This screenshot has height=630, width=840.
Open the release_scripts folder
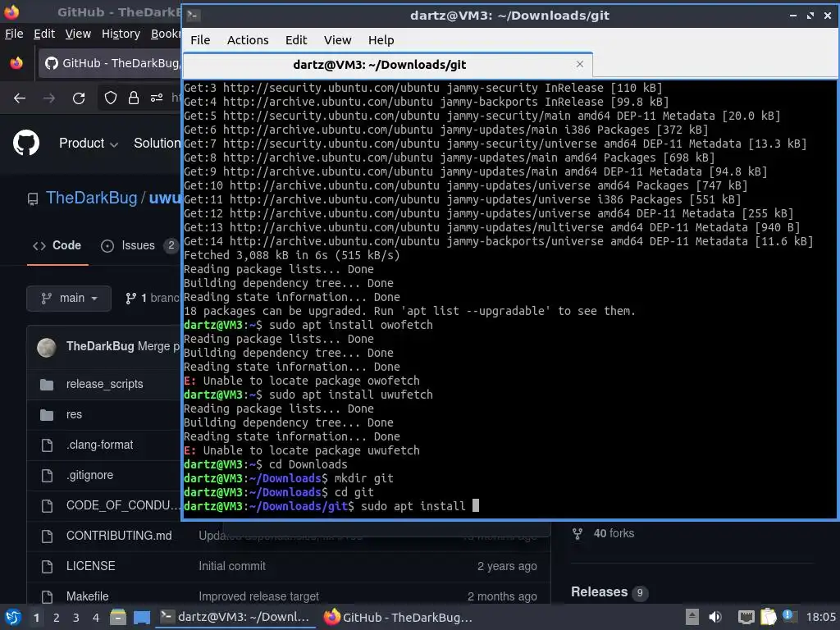(104, 384)
